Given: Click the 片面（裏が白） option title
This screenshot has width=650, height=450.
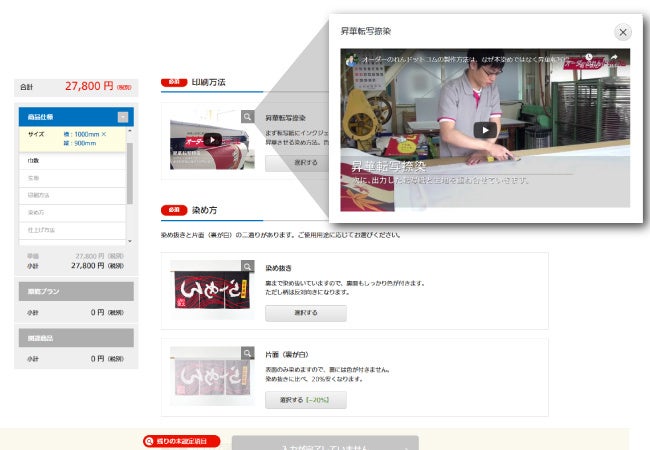Looking at the screenshot, I should click(286, 355).
